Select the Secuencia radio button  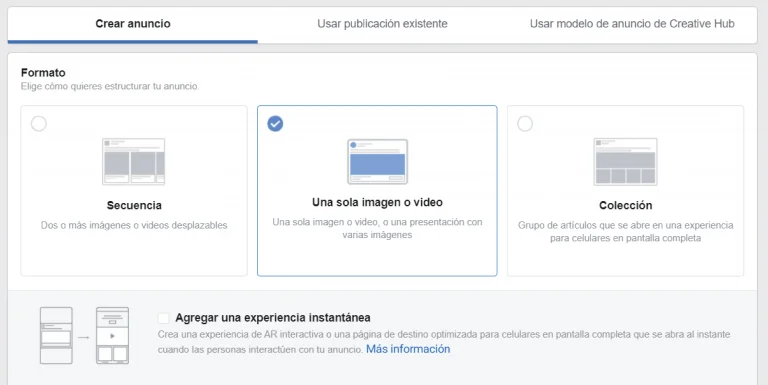(39, 123)
